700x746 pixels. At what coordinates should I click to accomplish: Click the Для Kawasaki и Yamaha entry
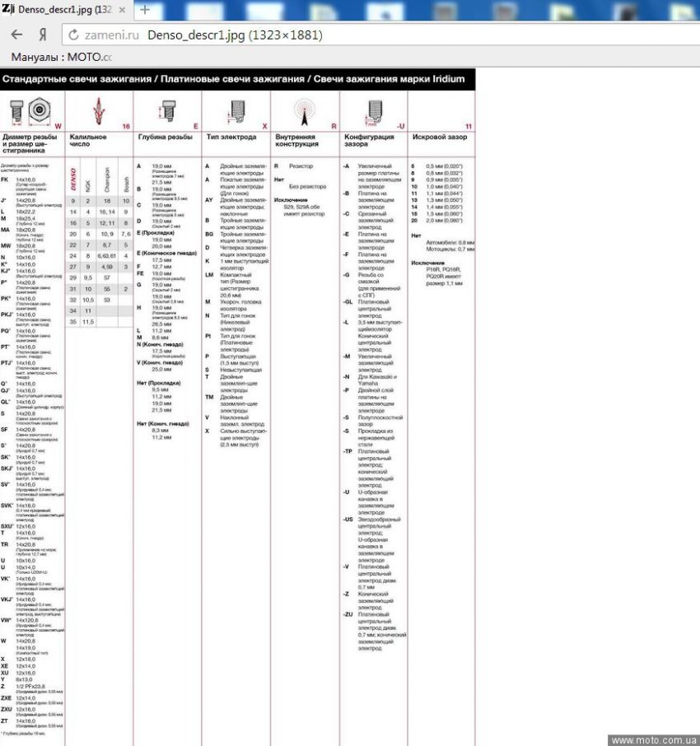pos(377,380)
